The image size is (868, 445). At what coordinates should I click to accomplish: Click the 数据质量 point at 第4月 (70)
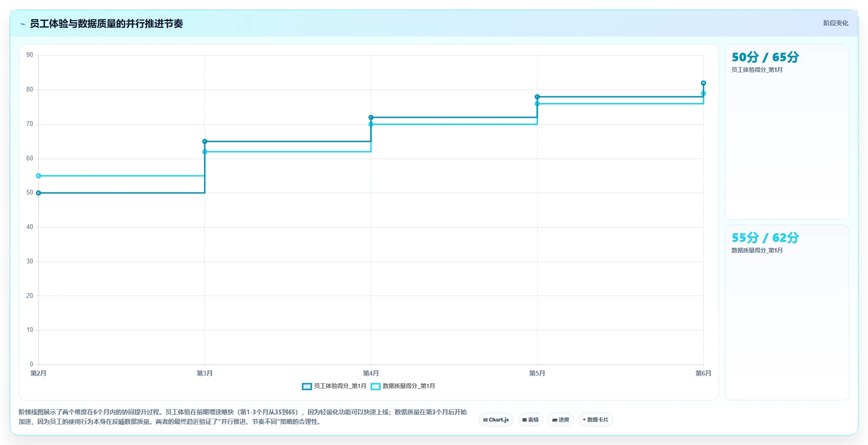pyautogui.click(x=371, y=125)
